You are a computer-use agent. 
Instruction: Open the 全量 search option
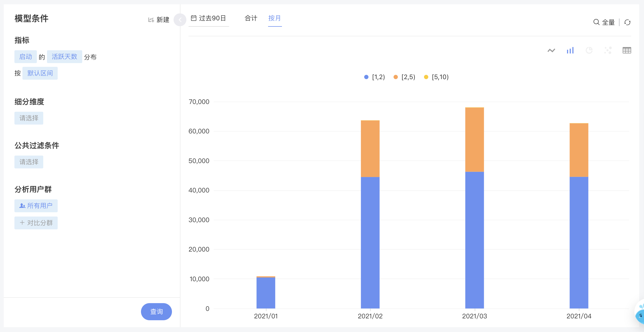[604, 22]
